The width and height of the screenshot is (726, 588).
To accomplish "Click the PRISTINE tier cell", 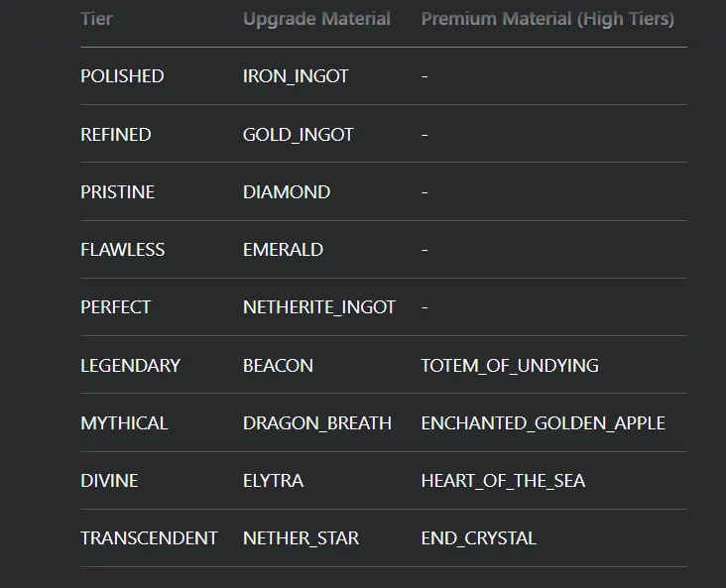I will pos(118,191).
